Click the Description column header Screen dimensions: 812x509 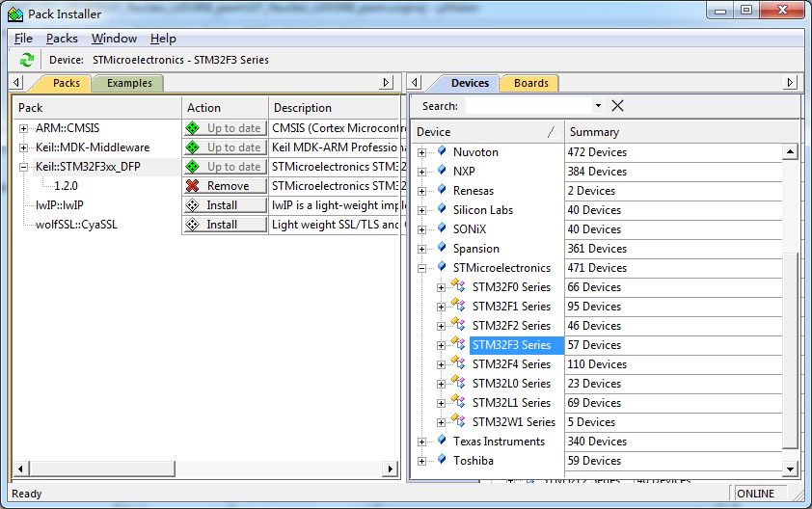coord(334,108)
